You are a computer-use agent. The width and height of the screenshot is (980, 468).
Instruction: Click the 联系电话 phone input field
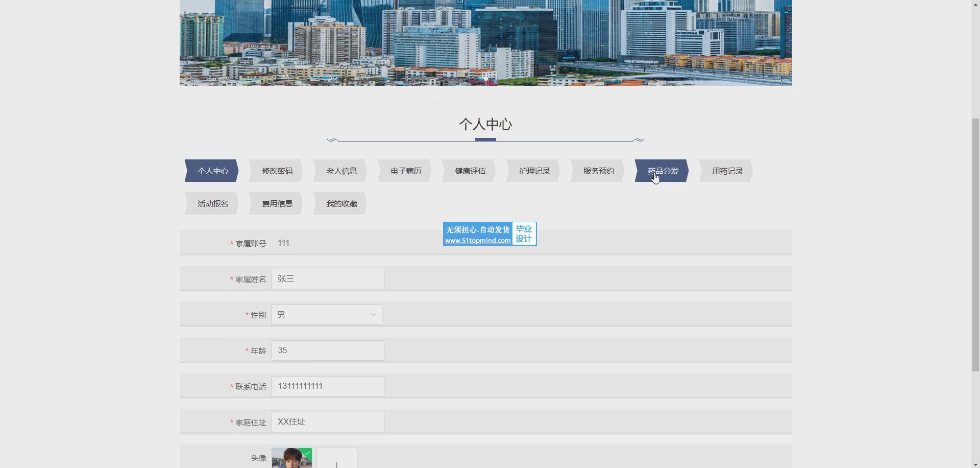tap(328, 386)
